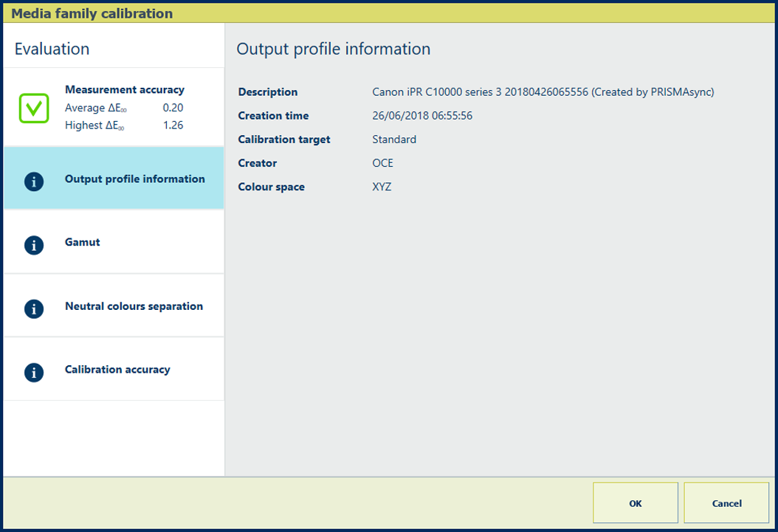Click the info icon next to Calibration accuracy
Screen dimensions: 778x532
tap(34, 373)
